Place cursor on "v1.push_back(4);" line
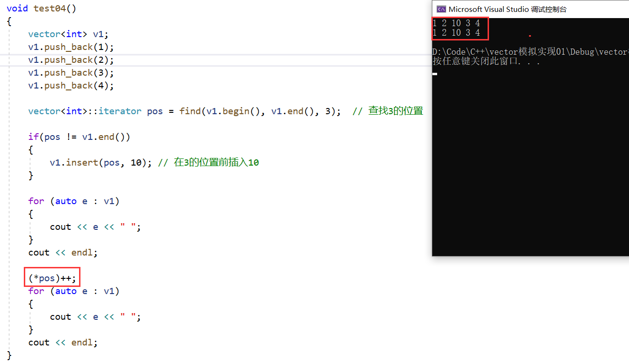Image resolution: width=629 pixels, height=364 pixels. (71, 86)
